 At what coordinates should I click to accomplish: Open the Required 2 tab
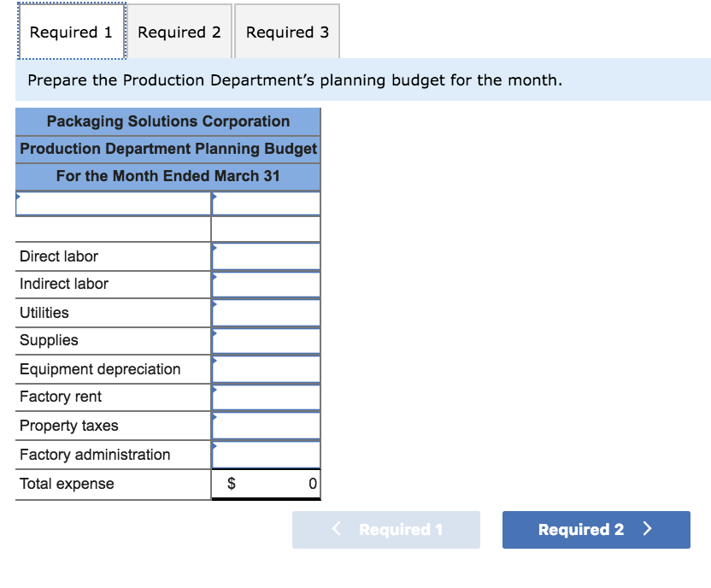(179, 32)
